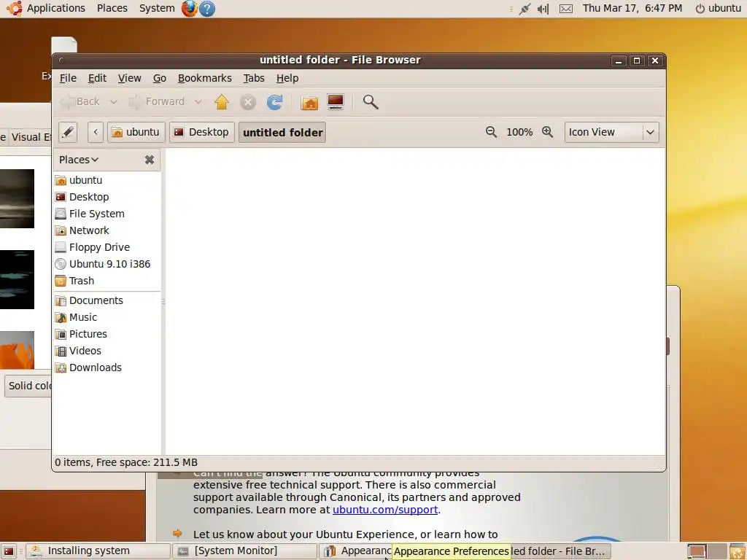This screenshot has height=560, width=747.
Task: Switch to System Monitor taskbar window
Action: [244, 551]
